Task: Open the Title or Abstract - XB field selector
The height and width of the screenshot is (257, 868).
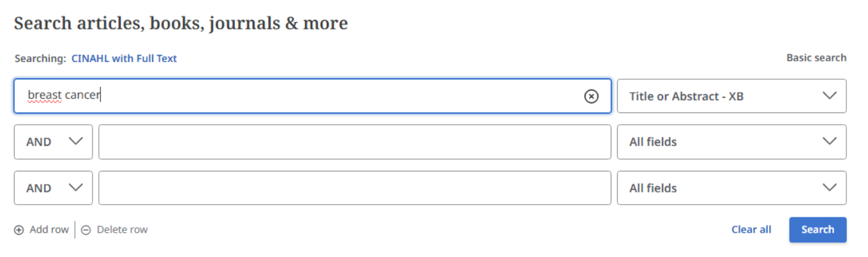Action: 731,96
